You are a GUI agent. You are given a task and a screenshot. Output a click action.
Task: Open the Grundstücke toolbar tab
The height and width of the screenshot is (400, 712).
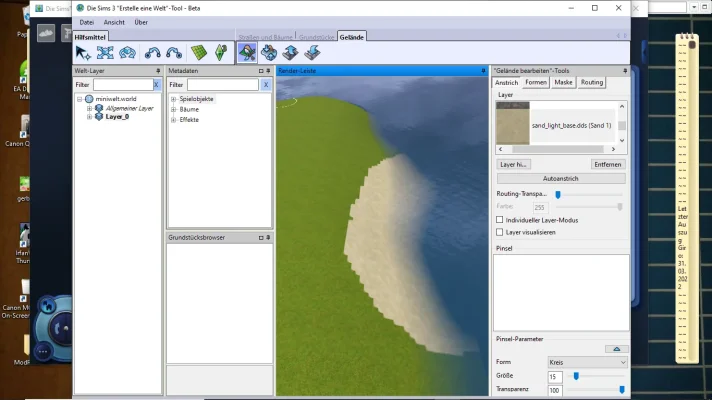316,37
